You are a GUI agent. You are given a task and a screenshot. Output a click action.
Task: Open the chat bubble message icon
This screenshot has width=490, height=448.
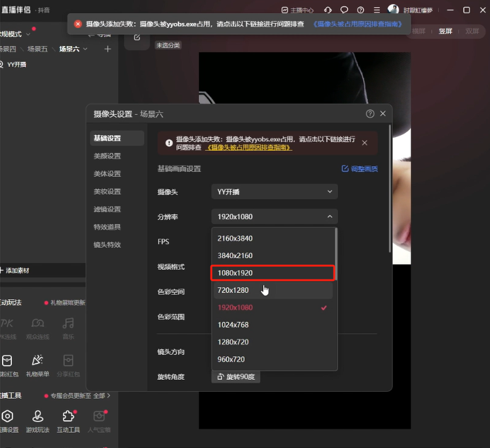tap(344, 10)
